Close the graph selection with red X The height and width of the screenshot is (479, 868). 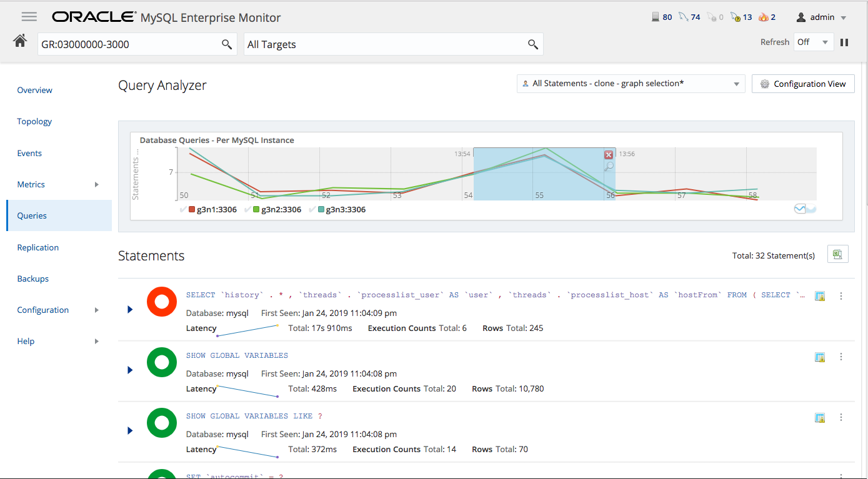[608, 155]
